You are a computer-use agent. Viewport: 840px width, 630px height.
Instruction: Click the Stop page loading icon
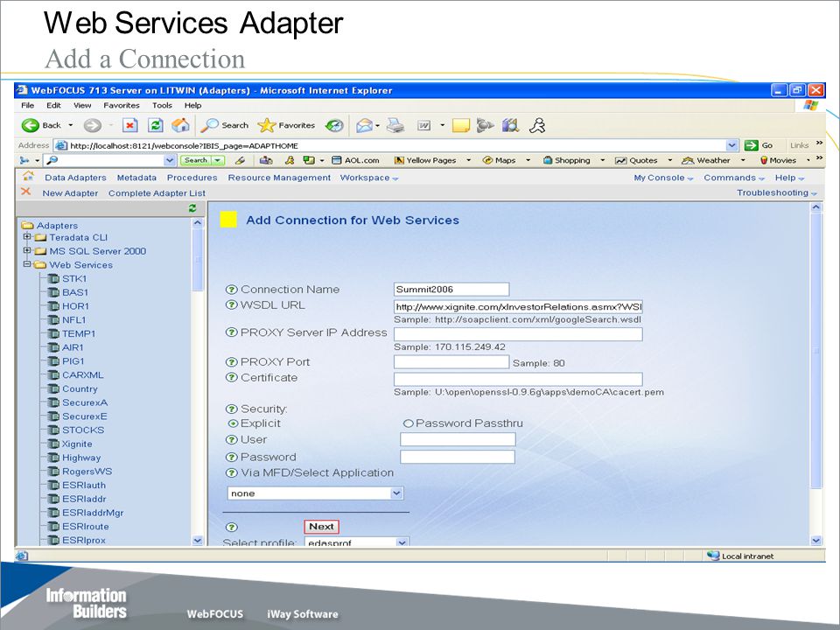click(x=129, y=125)
